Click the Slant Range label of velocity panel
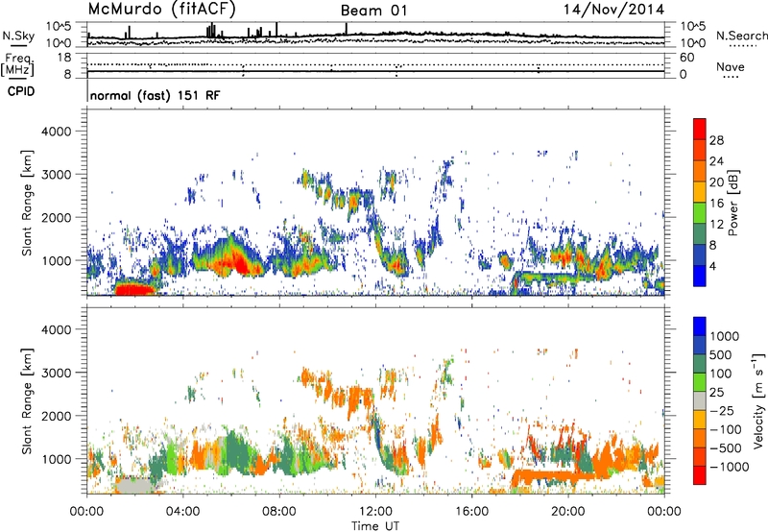The image size is (768, 532). pos(27,400)
